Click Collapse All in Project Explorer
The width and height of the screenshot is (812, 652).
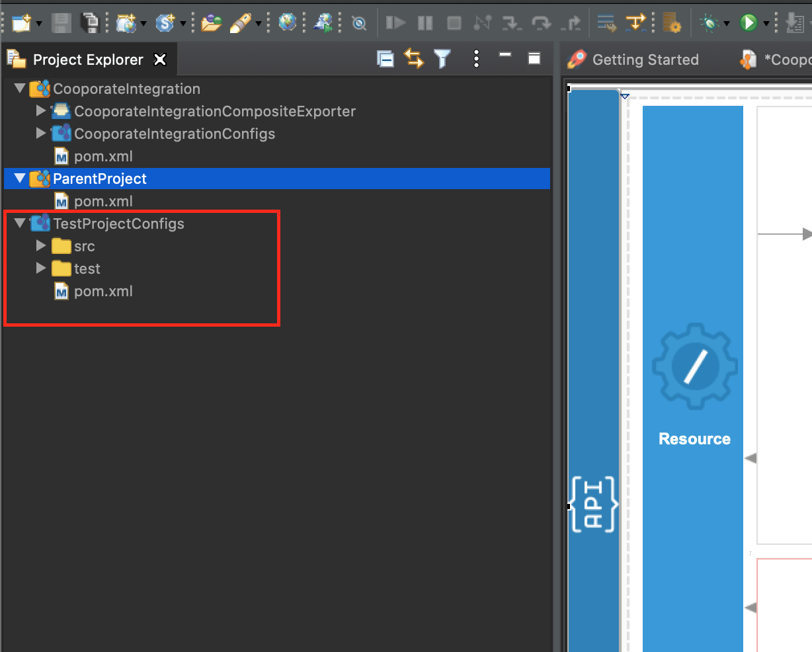pos(386,59)
